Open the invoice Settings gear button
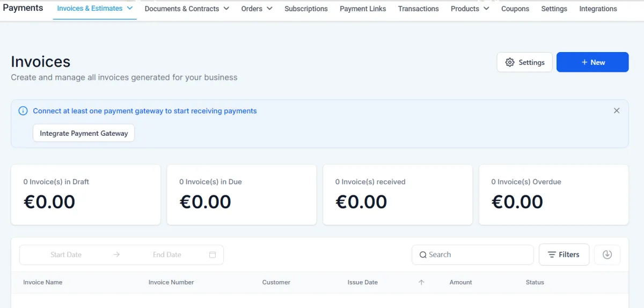 [x=524, y=62]
